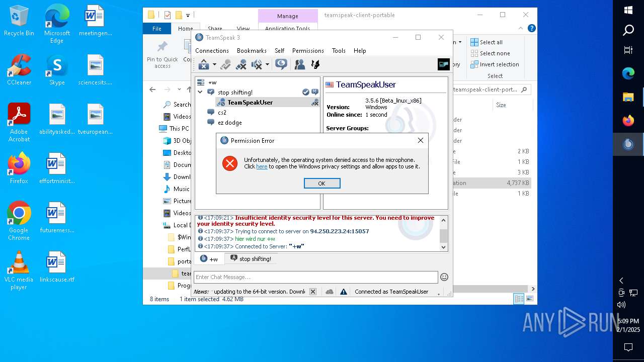Open Microsoft Edge from the taskbar
Screen dimensions: 644x362
coord(628,73)
